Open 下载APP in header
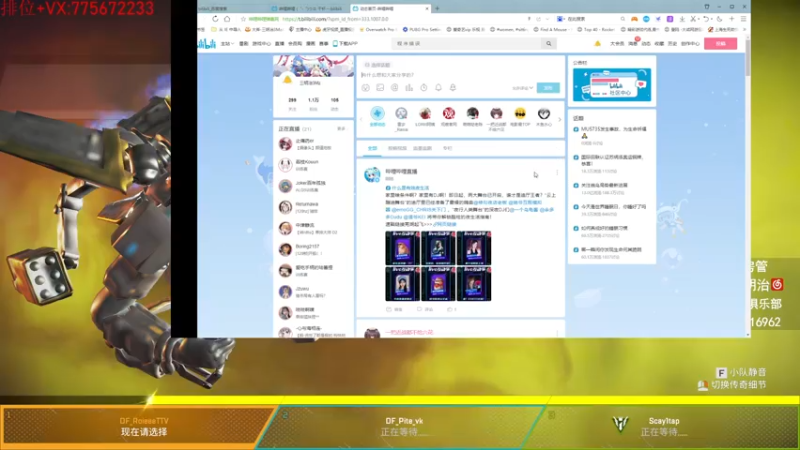Viewport: 800px width, 450px height. pyautogui.click(x=345, y=44)
